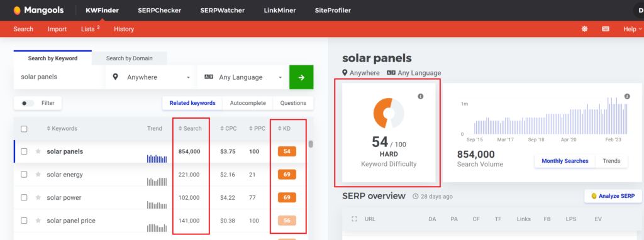
Task: Open the search History page
Action: pyautogui.click(x=124, y=29)
